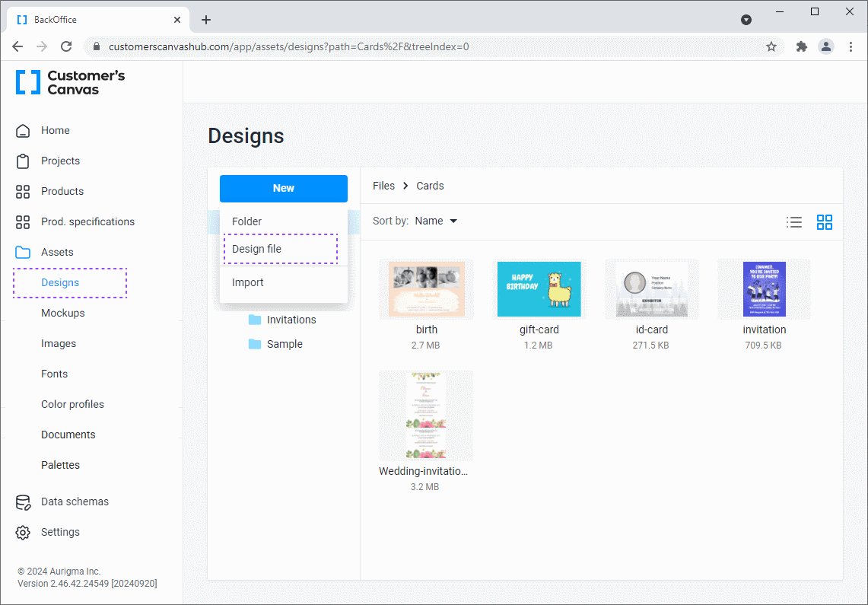Open Prod. specifications using its icon

(23, 221)
